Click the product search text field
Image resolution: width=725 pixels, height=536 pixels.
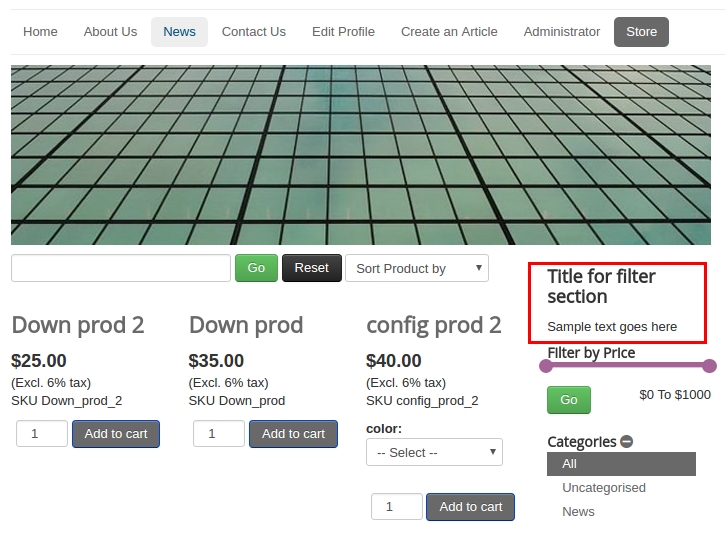click(121, 268)
